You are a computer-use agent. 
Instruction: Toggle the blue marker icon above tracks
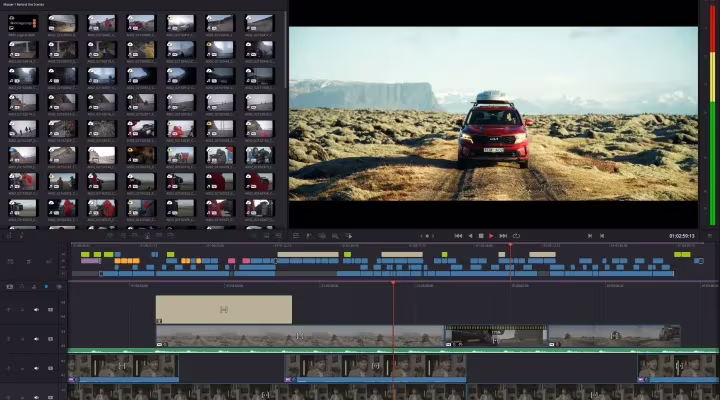[x=46, y=287]
